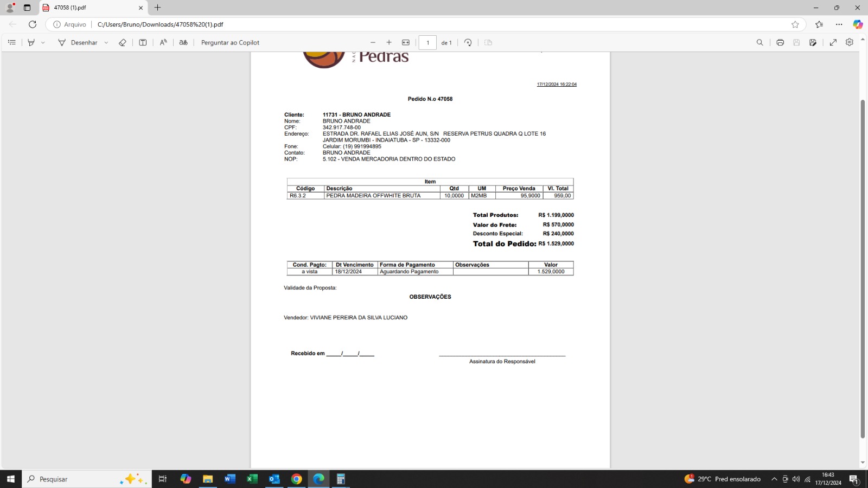Start the read aloud feature
Viewport: 868px width, 488px height.
163,42
